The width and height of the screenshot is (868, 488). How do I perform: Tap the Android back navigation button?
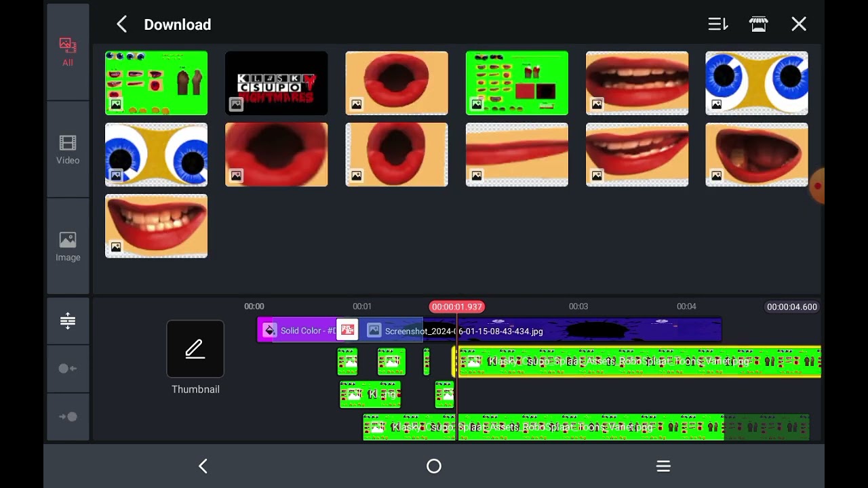click(x=203, y=466)
